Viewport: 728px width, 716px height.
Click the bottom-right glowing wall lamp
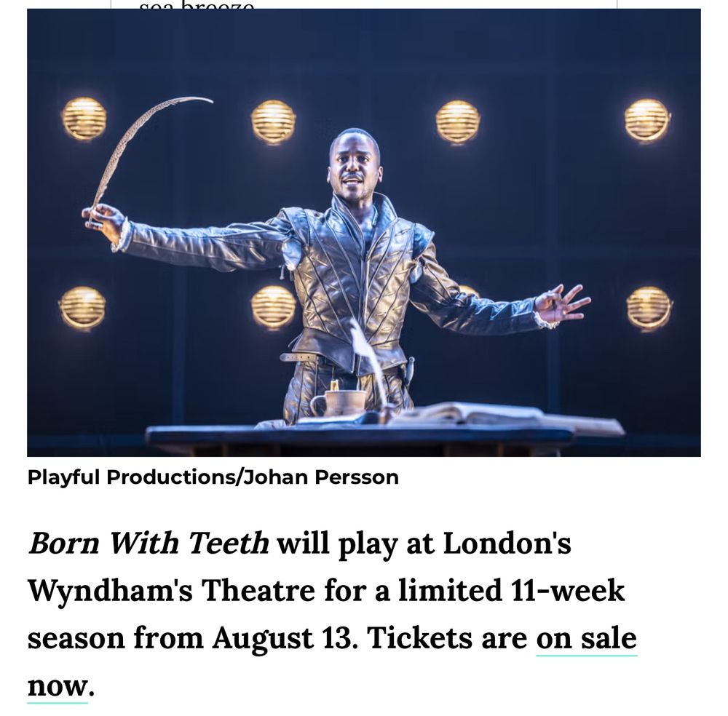(x=649, y=309)
